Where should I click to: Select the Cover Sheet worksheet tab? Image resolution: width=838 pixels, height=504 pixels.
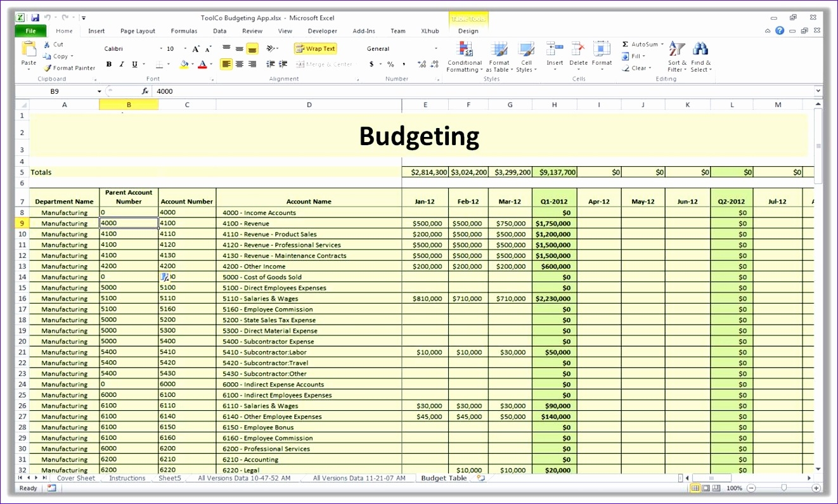tap(75, 478)
